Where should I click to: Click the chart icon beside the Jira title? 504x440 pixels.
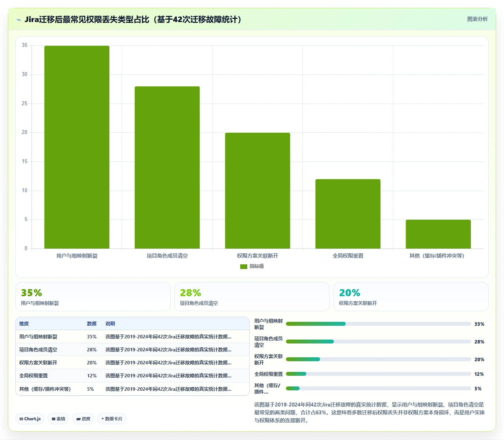pyautogui.click(x=19, y=20)
